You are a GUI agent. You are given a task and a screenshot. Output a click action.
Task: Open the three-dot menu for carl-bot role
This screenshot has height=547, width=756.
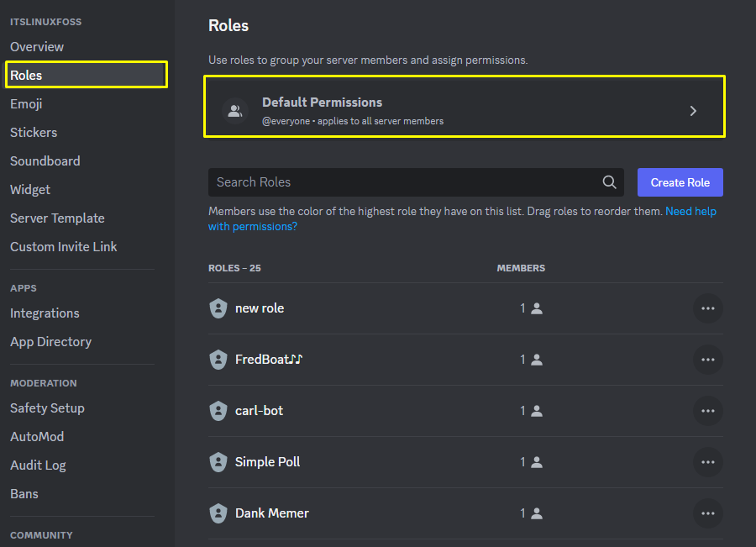click(x=708, y=411)
